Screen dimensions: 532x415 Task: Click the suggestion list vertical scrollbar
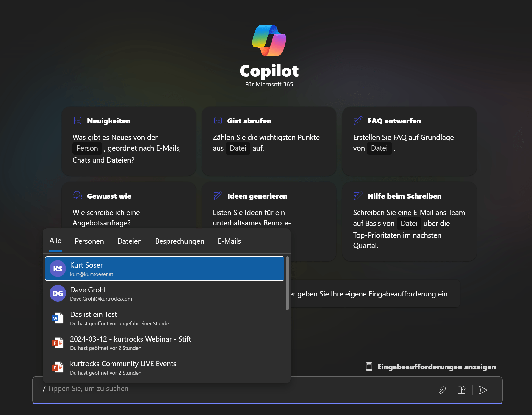point(287,283)
